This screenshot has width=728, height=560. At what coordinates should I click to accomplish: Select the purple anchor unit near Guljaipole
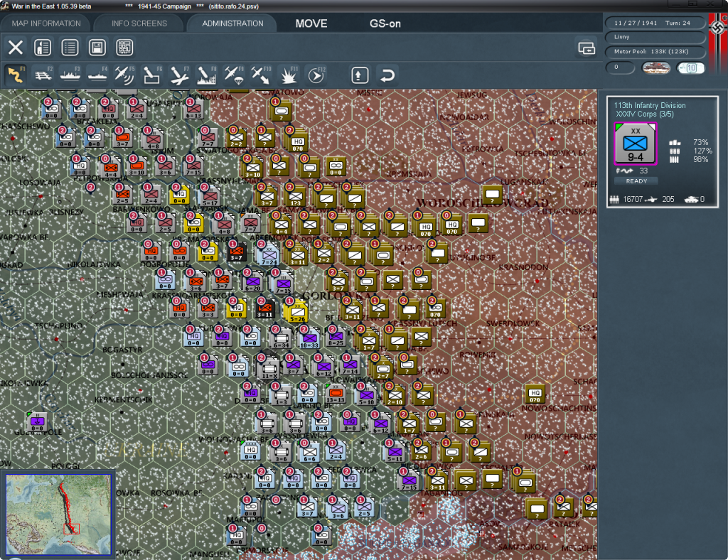click(x=37, y=422)
